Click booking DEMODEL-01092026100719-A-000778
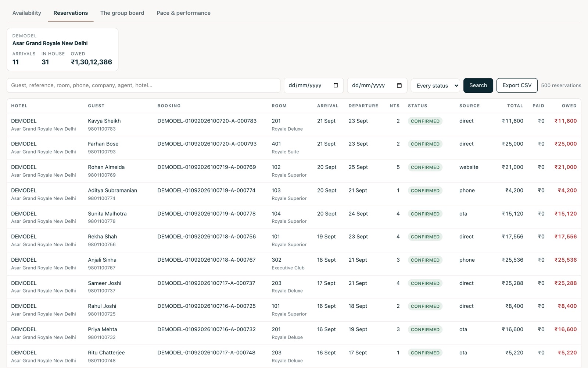 207,213
